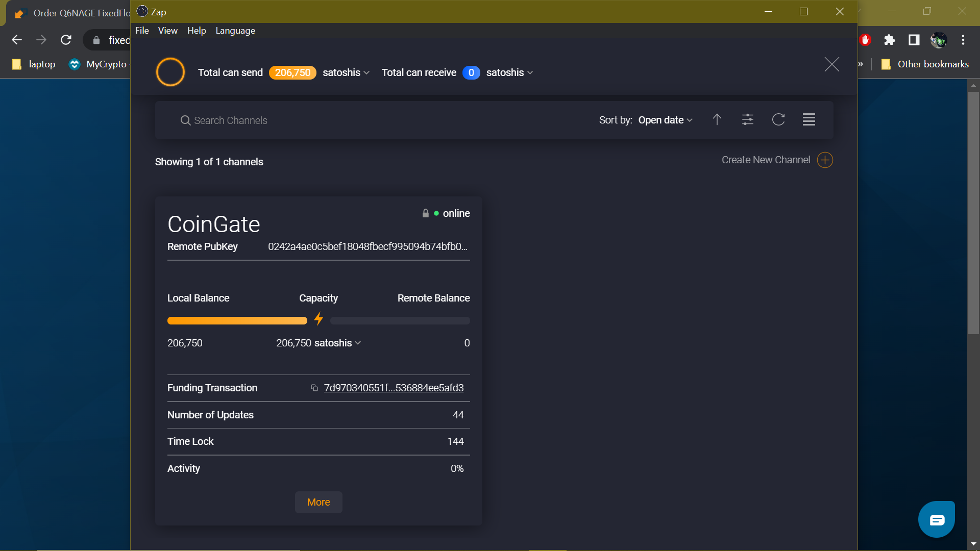Open Chrome extensions puzzle icon

coord(889,40)
